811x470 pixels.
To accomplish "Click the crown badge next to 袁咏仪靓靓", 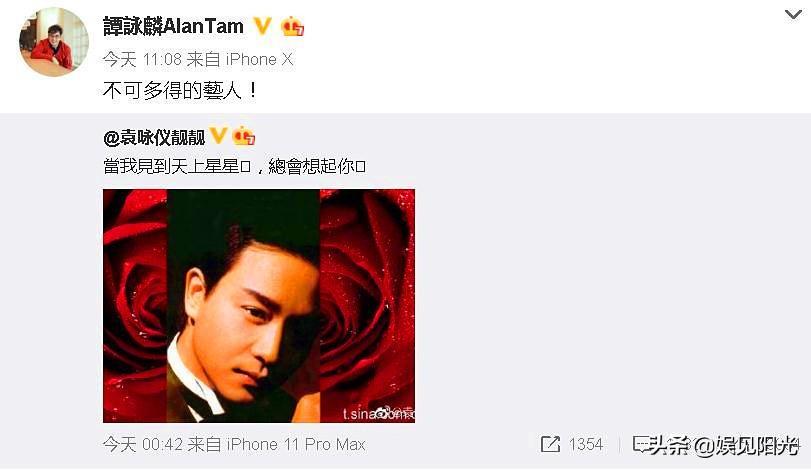I will [244, 136].
